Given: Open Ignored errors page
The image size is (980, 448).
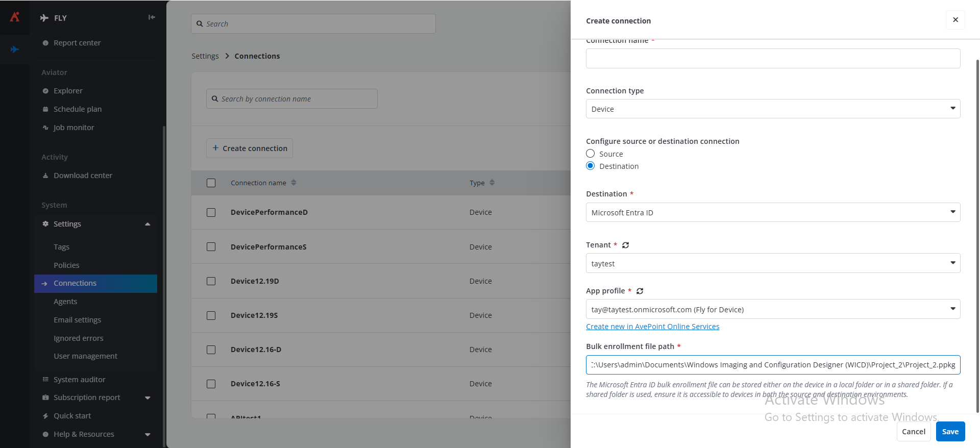Looking at the screenshot, I should pos(78,338).
